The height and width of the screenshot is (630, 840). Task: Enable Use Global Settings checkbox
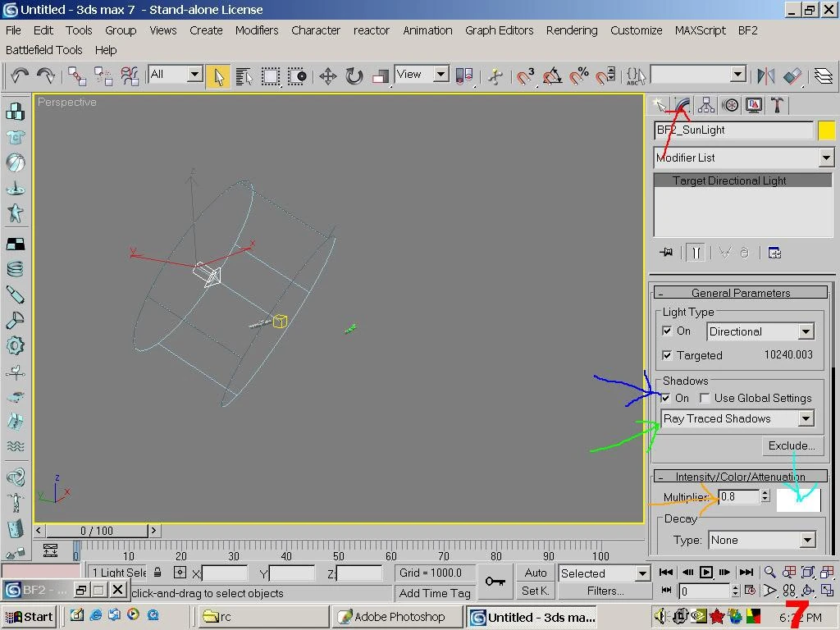(x=705, y=398)
